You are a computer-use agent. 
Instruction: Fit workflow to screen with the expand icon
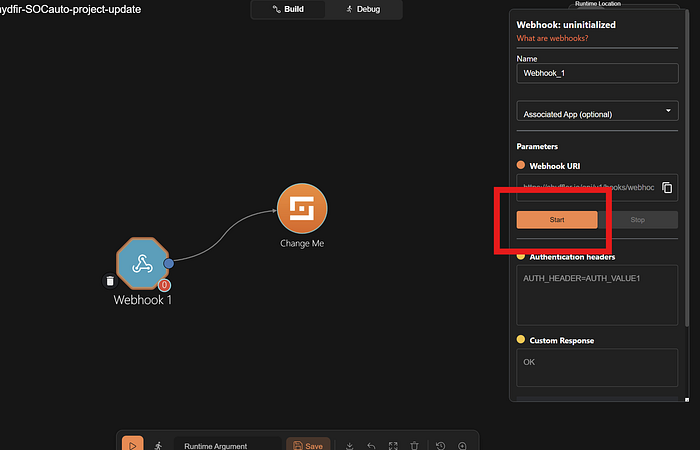click(x=393, y=446)
